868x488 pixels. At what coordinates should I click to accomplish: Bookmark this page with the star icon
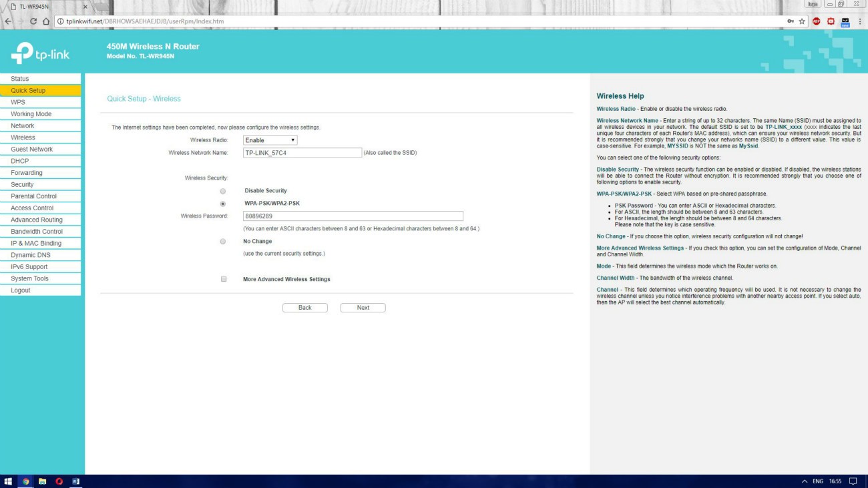click(802, 21)
